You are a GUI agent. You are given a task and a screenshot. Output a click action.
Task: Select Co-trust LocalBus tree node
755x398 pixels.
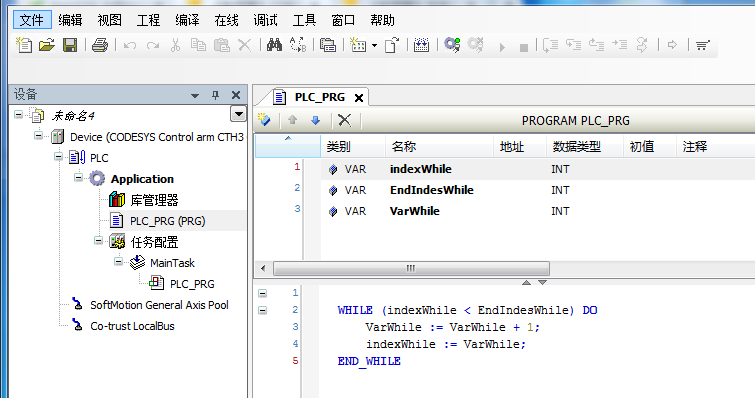click(132, 326)
